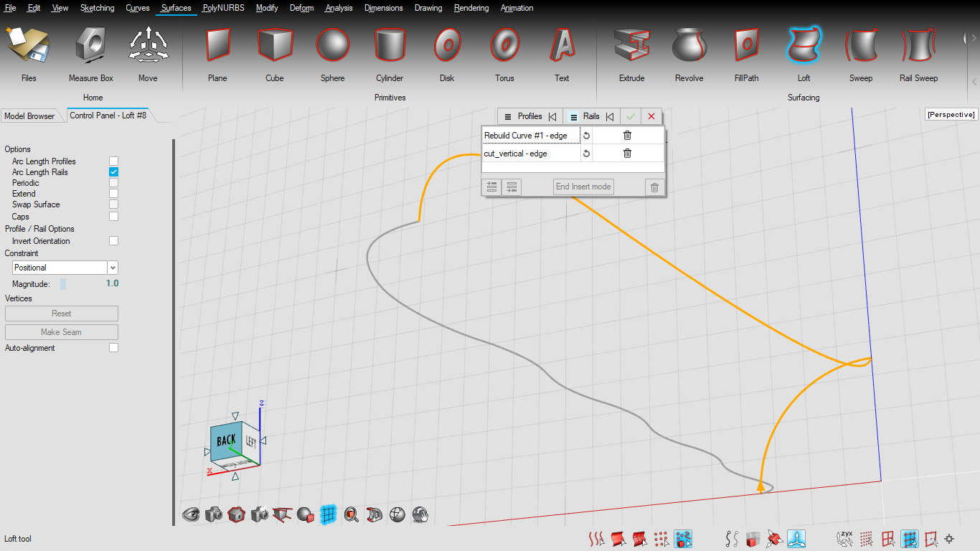This screenshot has width=980, height=551.
Task: Click the Make Seam button
Action: click(62, 332)
